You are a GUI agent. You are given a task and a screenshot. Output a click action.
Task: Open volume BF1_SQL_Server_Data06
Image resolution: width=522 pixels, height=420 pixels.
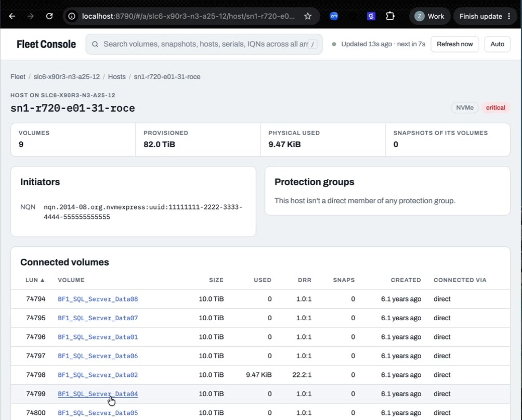(98, 356)
